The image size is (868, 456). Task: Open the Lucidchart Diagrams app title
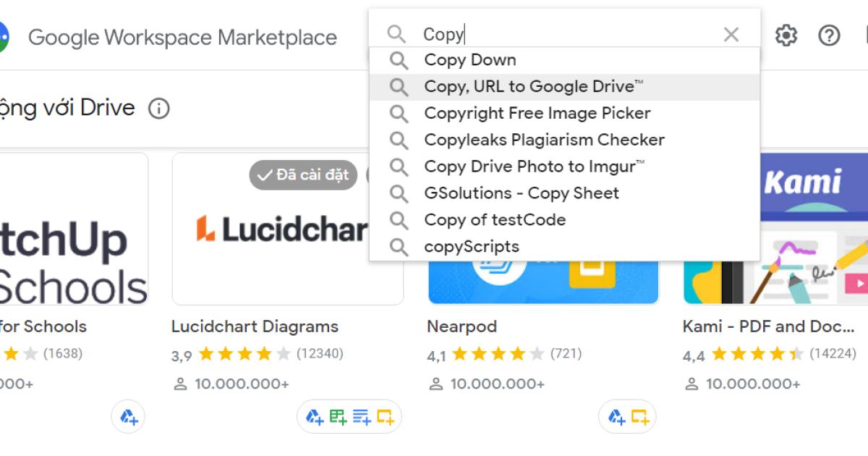pos(255,326)
